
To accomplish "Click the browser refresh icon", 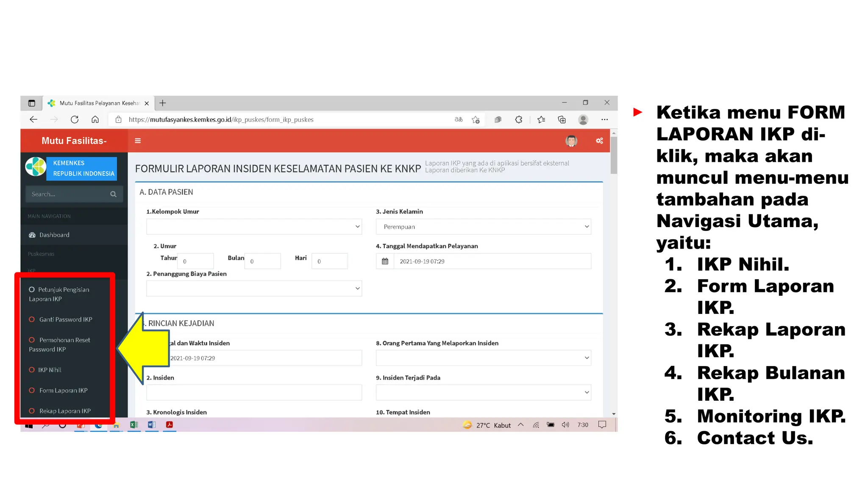I will 75,119.
